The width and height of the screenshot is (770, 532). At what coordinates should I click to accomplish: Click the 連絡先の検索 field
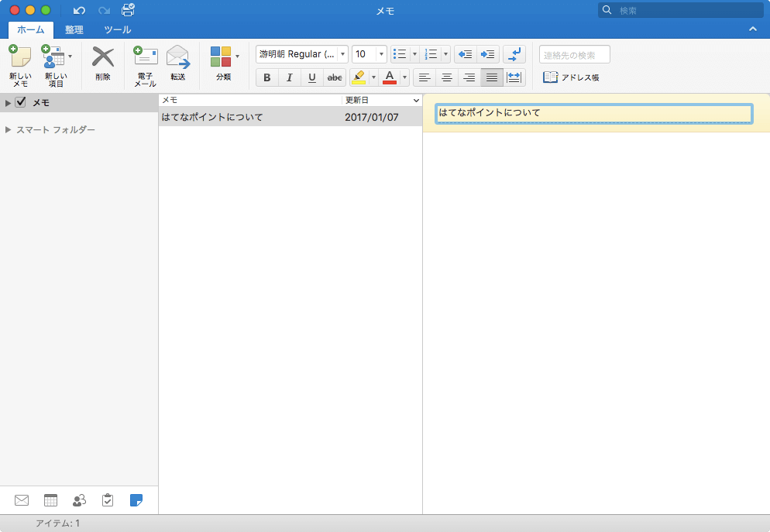pos(575,54)
